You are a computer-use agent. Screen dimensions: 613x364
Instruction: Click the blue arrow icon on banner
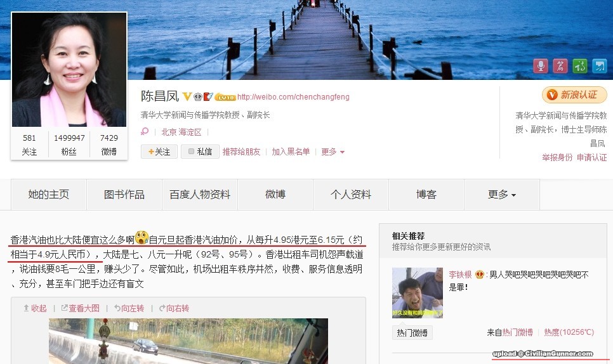[x=599, y=66]
